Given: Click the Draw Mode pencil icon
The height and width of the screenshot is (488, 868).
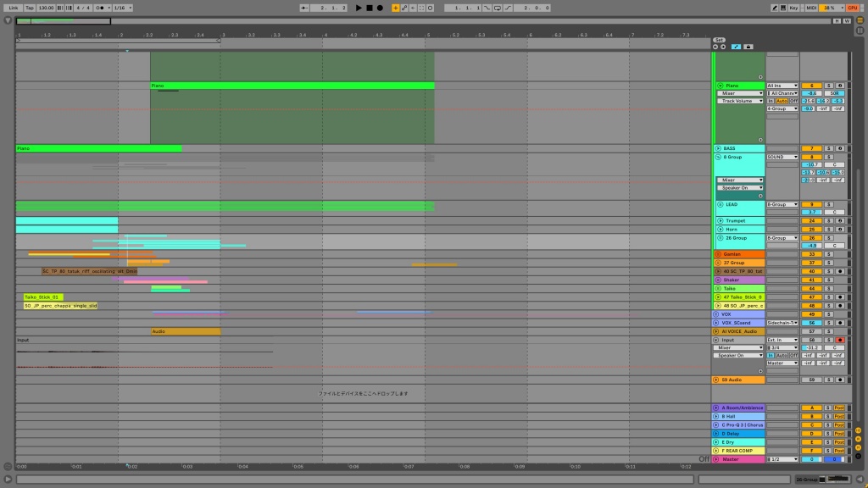Looking at the screenshot, I should tap(775, 8).
